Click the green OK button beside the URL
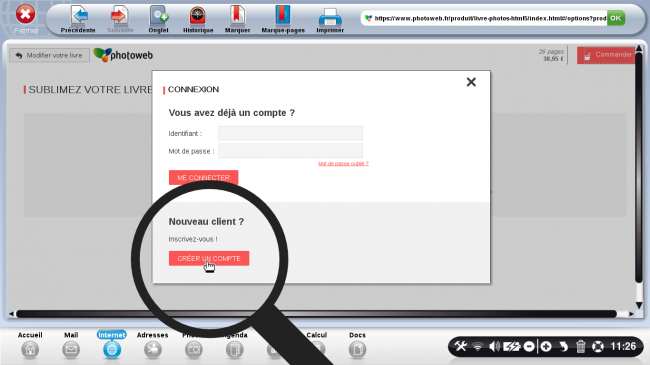Viewport: 650px width, 365px height. pyautogui.click(x=616, y=18)
